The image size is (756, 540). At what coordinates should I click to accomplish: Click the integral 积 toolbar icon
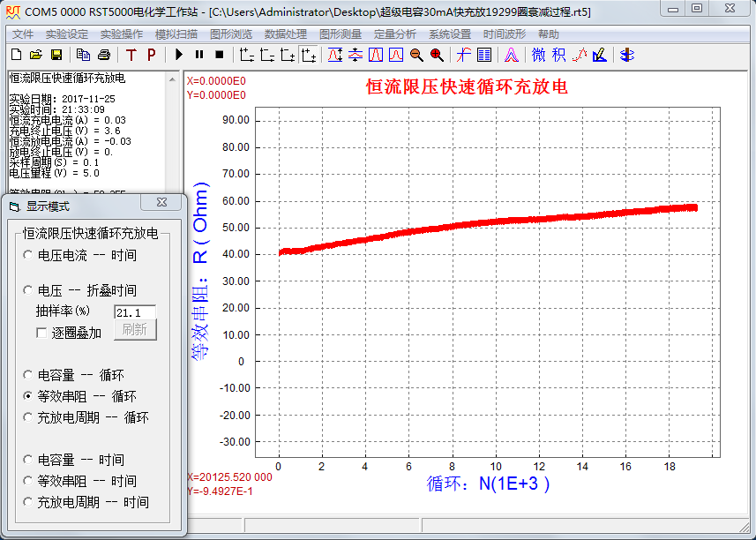click(x=558, y=55)
